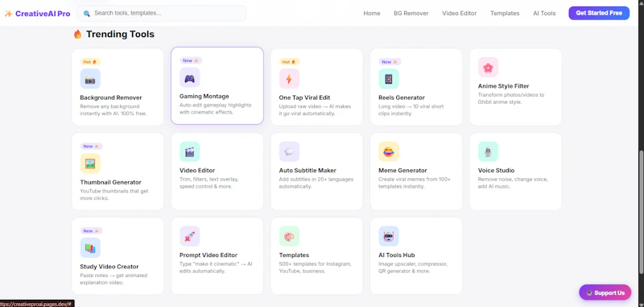The image size is (644, 307).
Task: Click 'Create viral memes from 100+' text
Action: 415,183
